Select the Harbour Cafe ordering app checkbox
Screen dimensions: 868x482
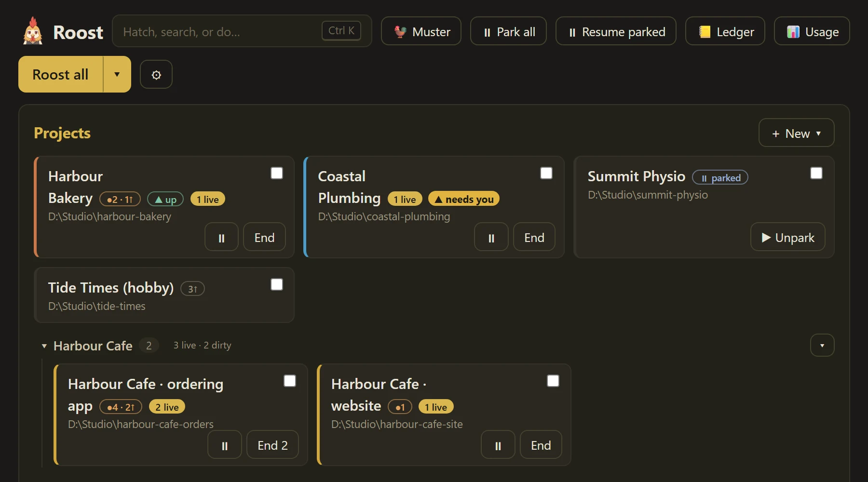point(290,381)
